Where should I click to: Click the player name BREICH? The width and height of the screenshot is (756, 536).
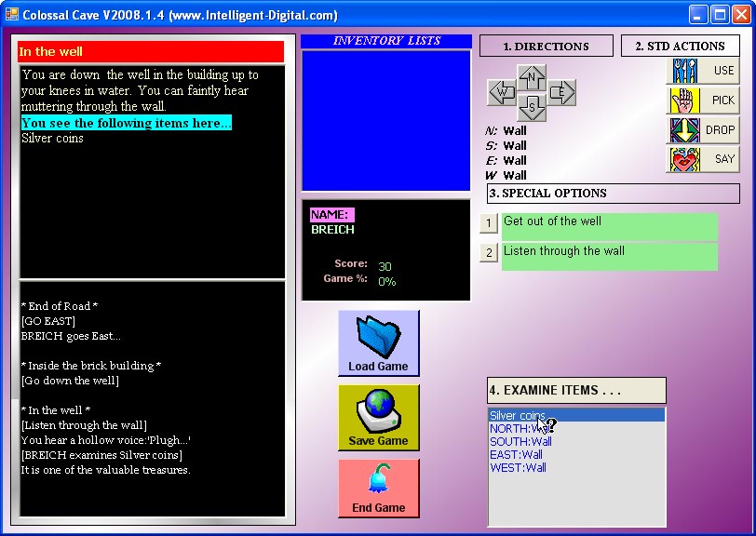(x=332, y=230)
